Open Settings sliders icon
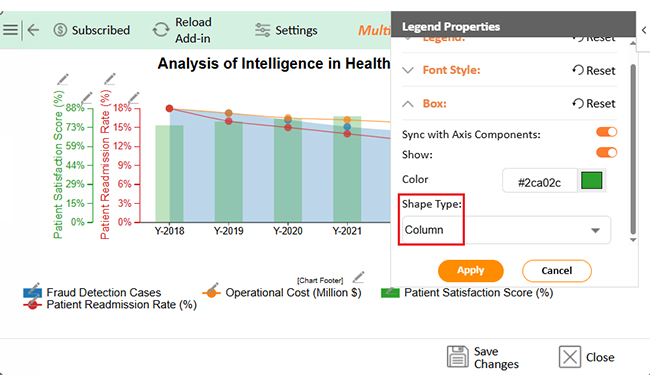The height and width of the screenshot is (386, 650). pos(262,30)
